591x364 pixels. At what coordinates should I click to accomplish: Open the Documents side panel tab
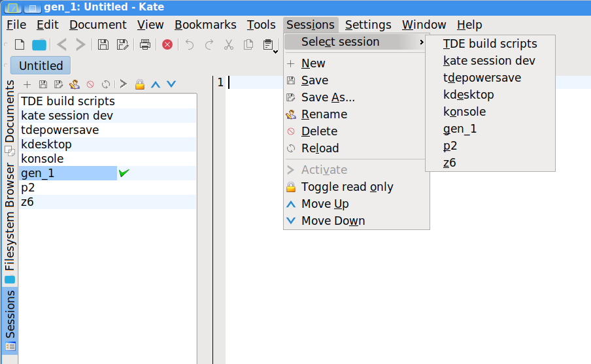[10, 117]
